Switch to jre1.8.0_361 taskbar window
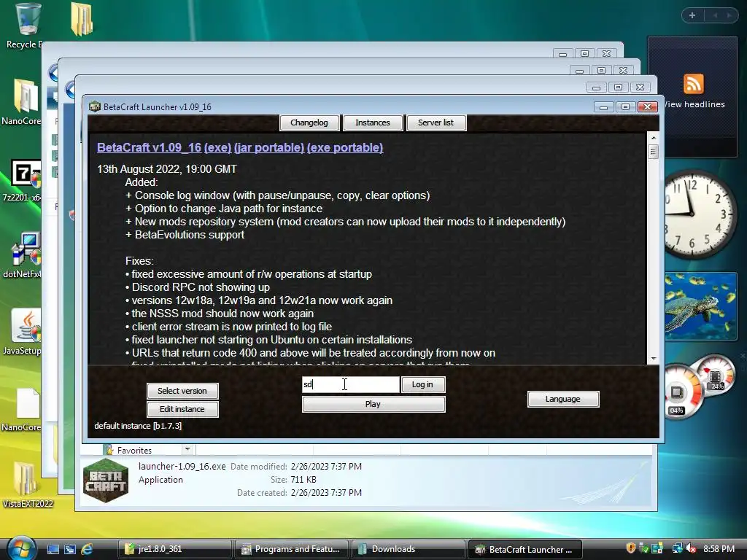This screenshot has height=560, width=747. point(174,549)
